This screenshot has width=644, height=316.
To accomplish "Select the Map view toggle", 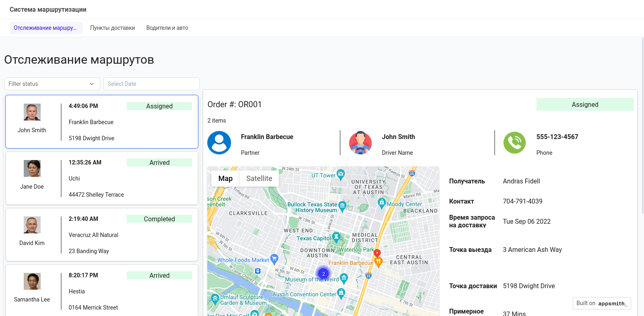I will pos(225,179).
